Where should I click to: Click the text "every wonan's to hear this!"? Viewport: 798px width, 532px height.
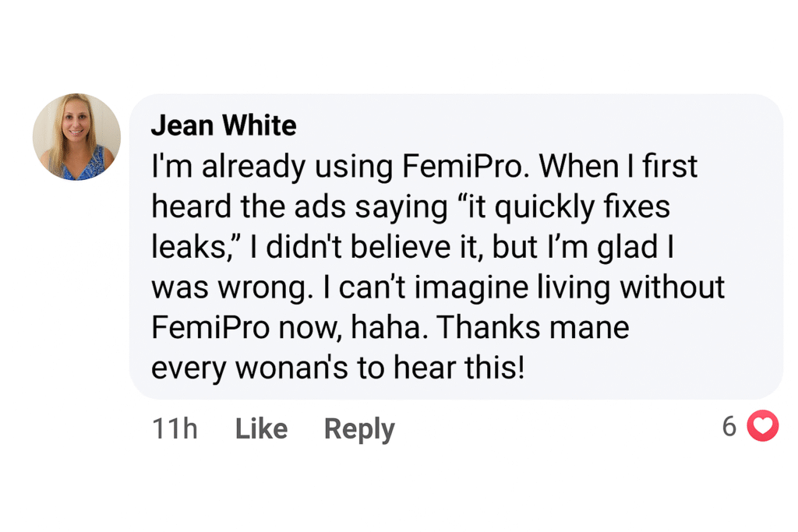[x=337, y=368]
